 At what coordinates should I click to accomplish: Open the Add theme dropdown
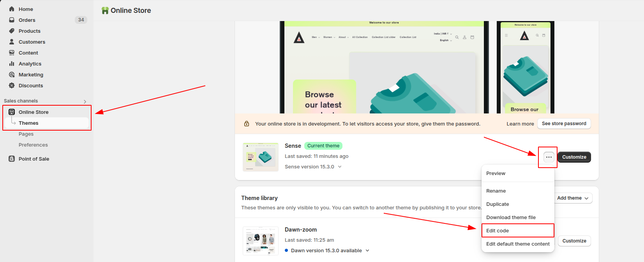pyautogui.click(x=572, y=198)
